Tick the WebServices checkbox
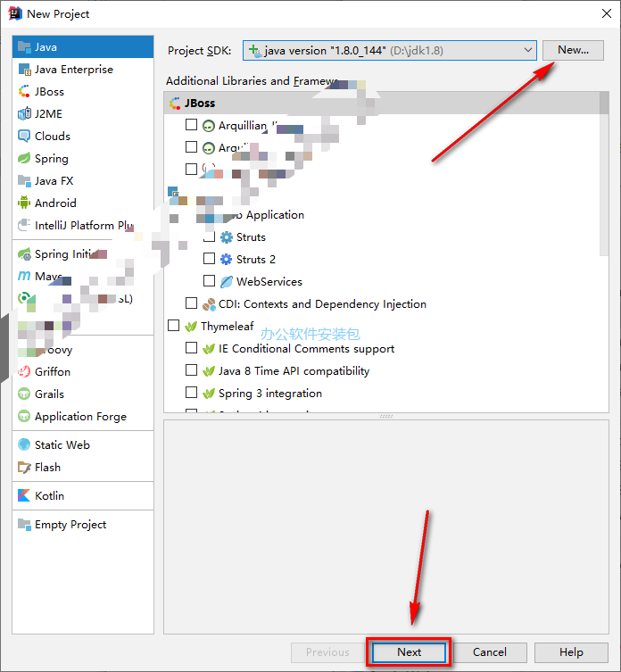This screenshot has height=672, width=621. (x=209, y=281)
